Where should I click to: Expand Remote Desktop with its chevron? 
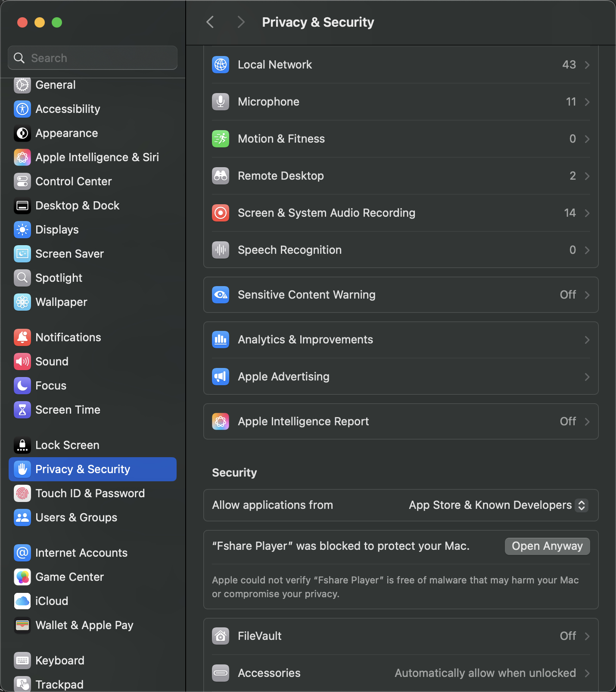587,176
